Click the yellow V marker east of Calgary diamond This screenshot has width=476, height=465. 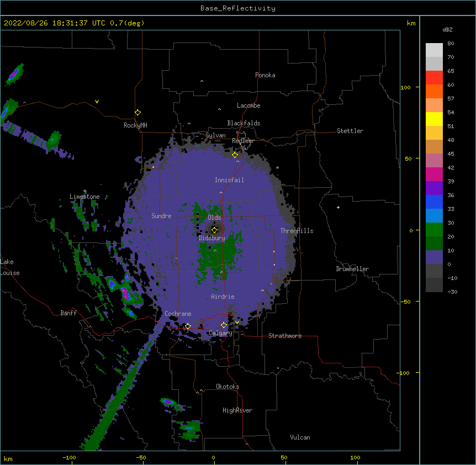[x=237, y=323]
